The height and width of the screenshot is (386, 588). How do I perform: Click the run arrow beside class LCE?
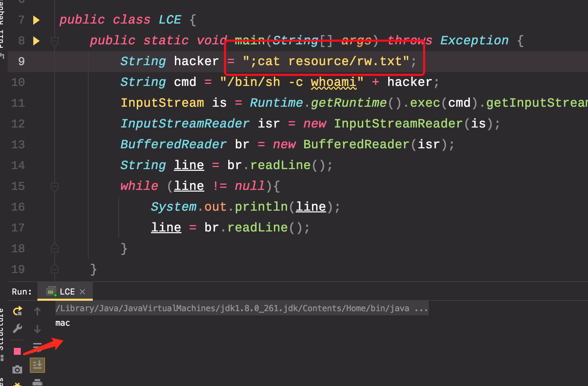[36, 20]
